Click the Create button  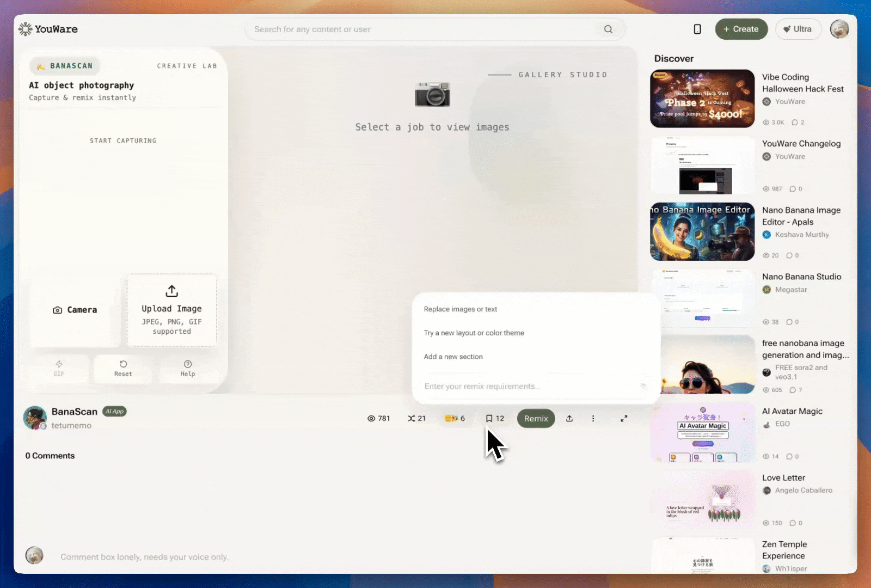741,29
